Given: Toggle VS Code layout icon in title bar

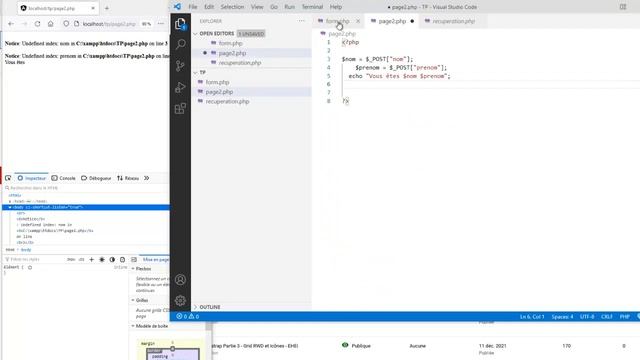Looking at the screenshot, I should pyautogui.click(x=623, y=7).
